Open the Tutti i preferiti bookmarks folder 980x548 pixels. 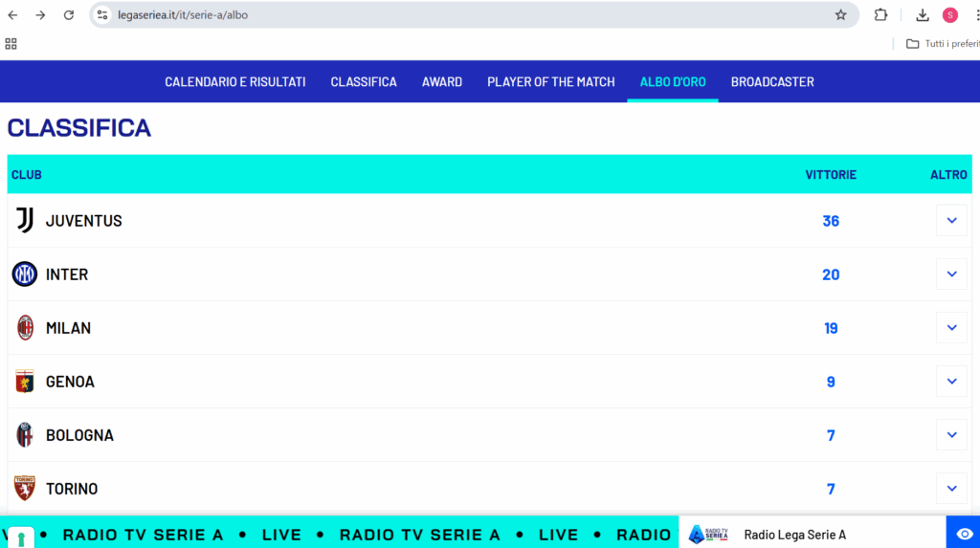coord(943,44)
